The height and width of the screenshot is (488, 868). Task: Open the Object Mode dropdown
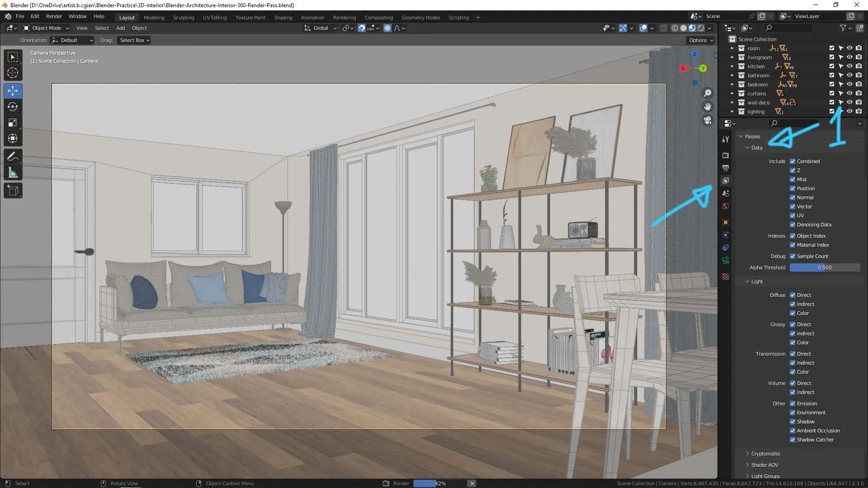[46, 28]
